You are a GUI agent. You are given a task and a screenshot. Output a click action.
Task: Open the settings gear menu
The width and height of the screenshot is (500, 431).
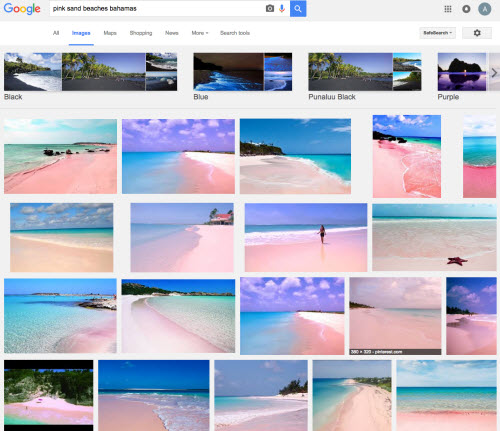477,33
